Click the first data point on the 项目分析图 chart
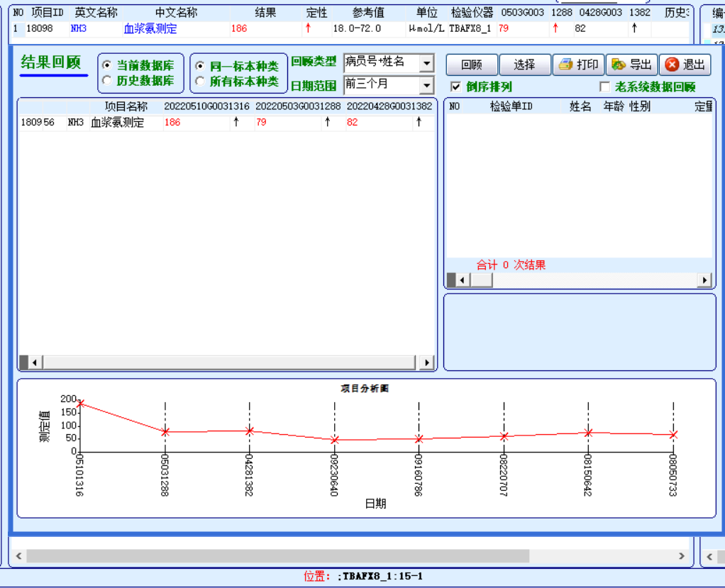The width and height of the screenshot is (725, 588). coord(79,404)
